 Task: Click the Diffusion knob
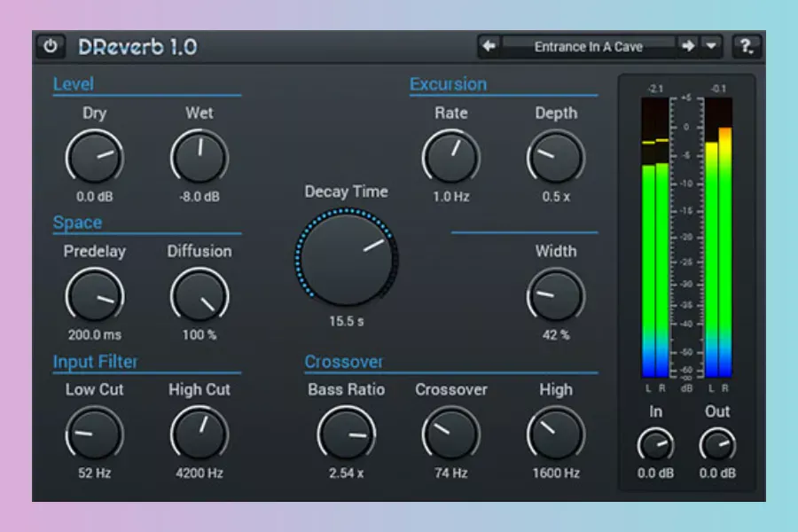click(199, 296)
